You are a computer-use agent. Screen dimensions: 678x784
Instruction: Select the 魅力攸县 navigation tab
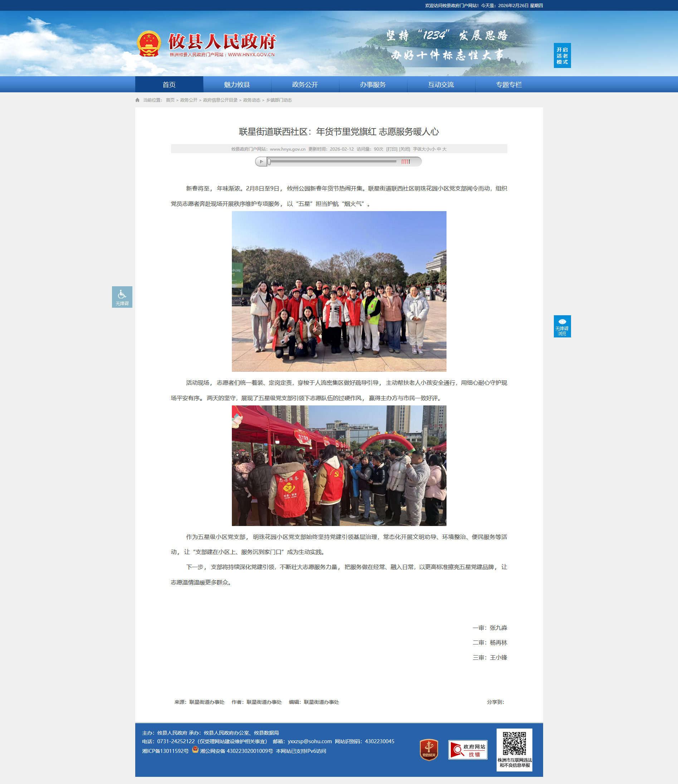pos(237,84)
